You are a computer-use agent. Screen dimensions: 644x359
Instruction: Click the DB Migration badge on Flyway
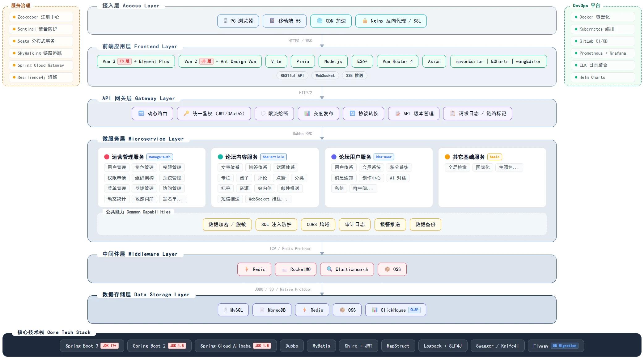click(564, 346)
